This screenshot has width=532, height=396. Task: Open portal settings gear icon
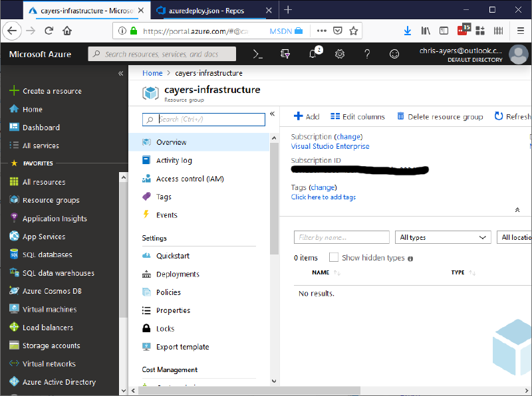[x=340, y=54]
